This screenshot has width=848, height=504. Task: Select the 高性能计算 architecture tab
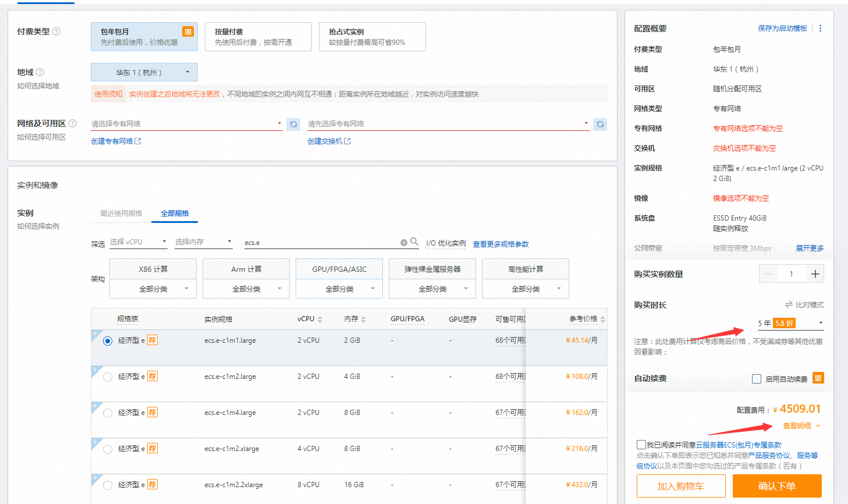point(526,269)
